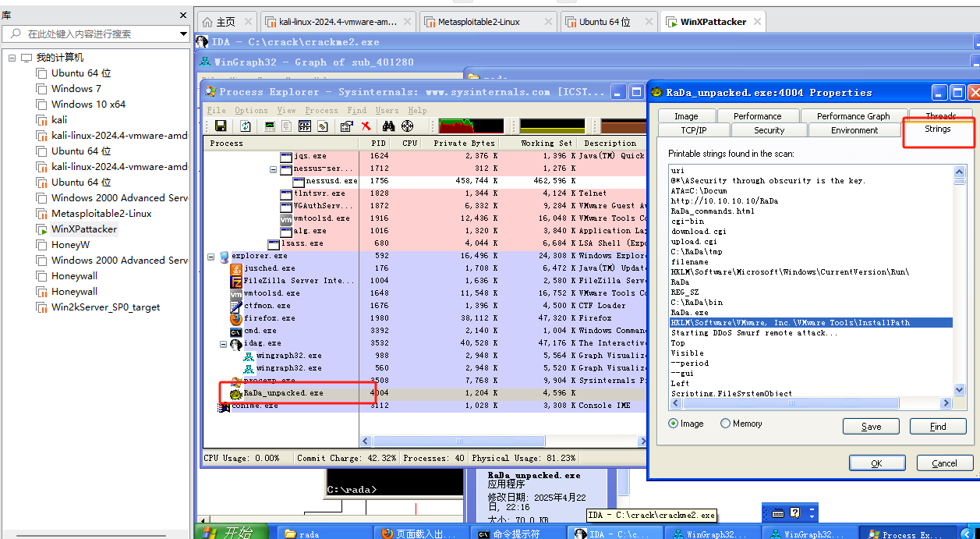Viewport: 980px width, 539px height.
Task: Toggle the lower pane toolbar icon
Action: point(305,126)
